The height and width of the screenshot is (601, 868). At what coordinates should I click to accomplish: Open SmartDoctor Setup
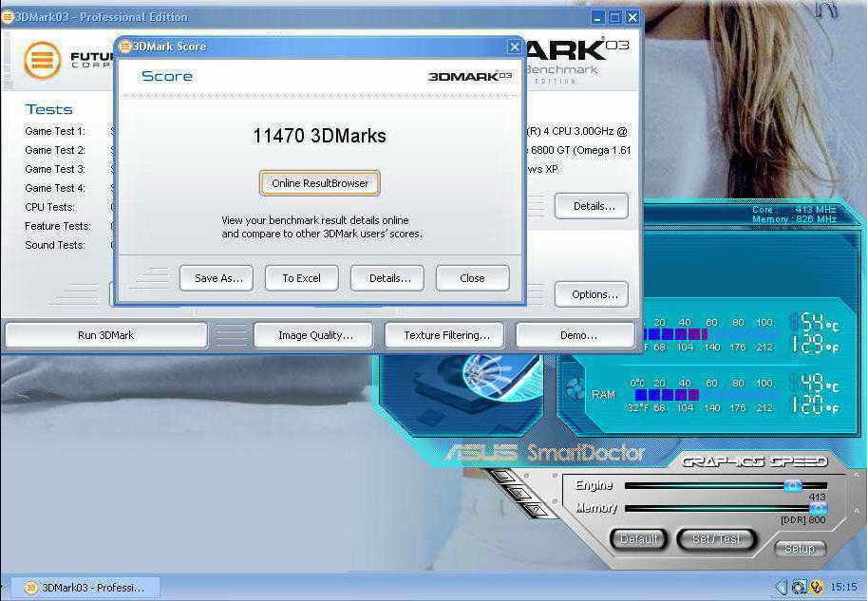click(800, 548)
